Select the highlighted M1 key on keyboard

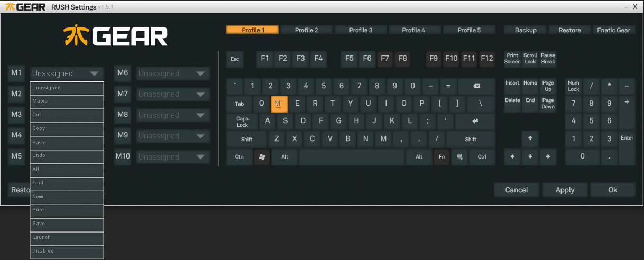(x=279, y=104)
